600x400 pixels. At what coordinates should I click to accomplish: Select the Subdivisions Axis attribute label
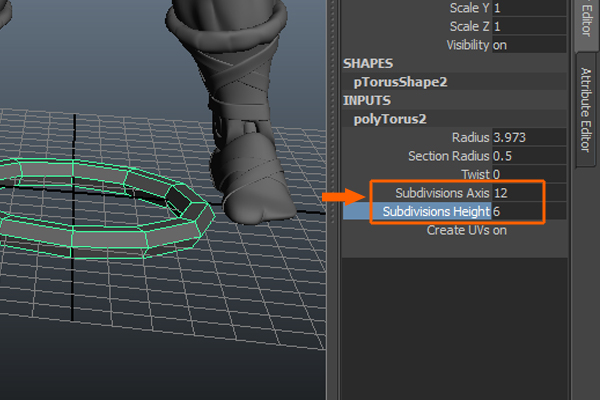point(442,193)
